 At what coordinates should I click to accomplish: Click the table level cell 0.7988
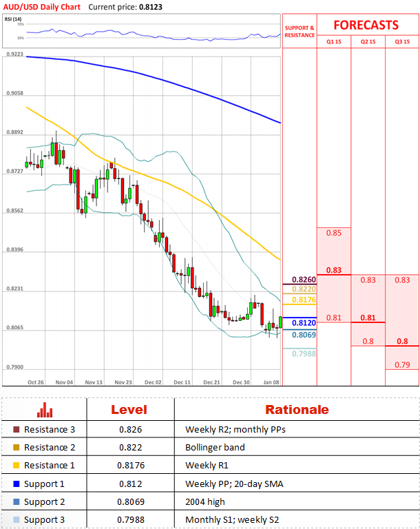pos(131,519)
